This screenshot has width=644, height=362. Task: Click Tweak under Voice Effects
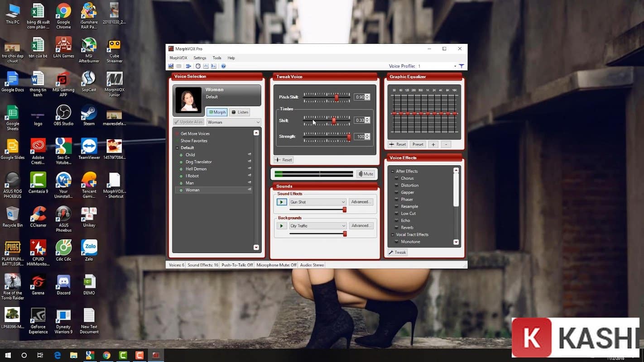pyautogui.click(x=397, y=252)
